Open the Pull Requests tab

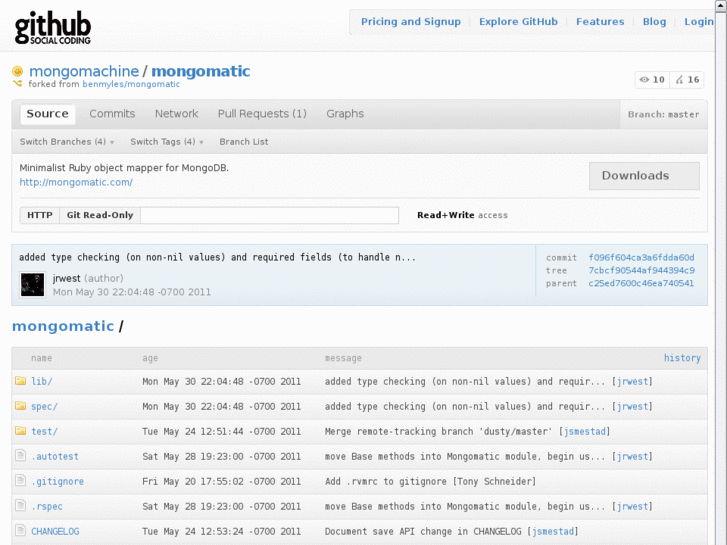(262, 114)
